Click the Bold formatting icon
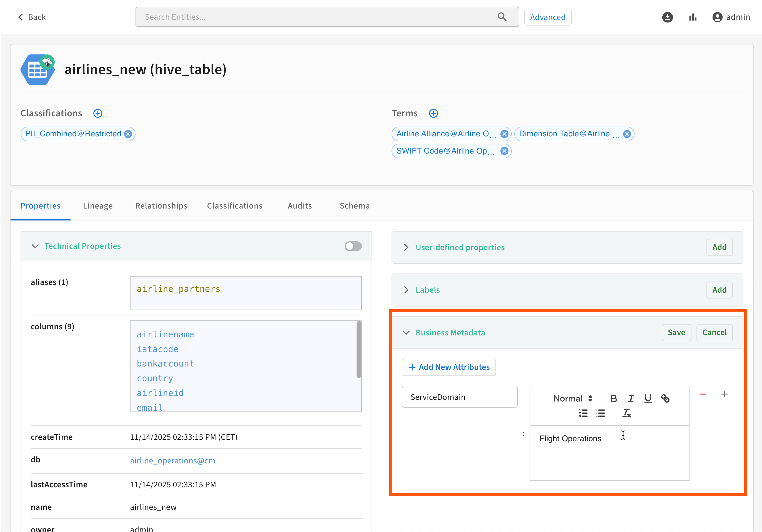Screen dimensions: 762x532 point(613,398)
